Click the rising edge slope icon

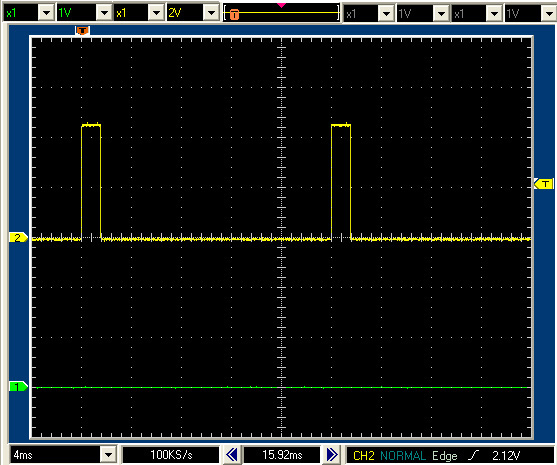[x=473, y=455]
